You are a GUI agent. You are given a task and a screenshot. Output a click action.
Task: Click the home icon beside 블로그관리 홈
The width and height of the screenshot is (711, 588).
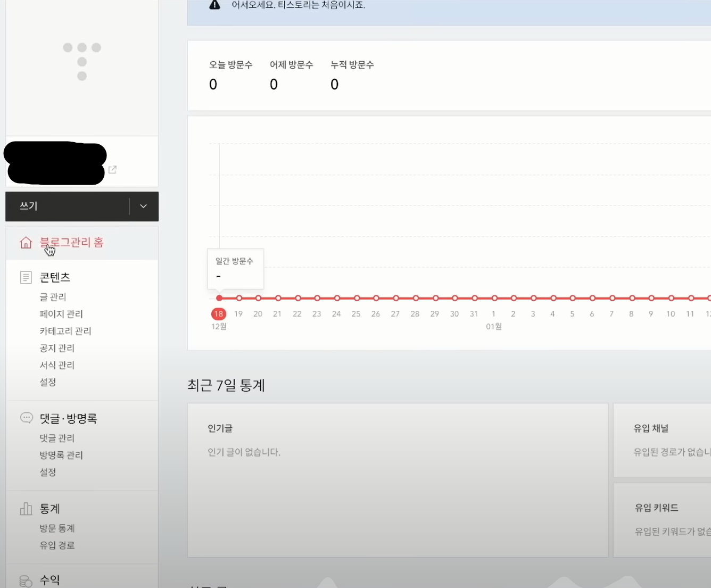[26, 242]
